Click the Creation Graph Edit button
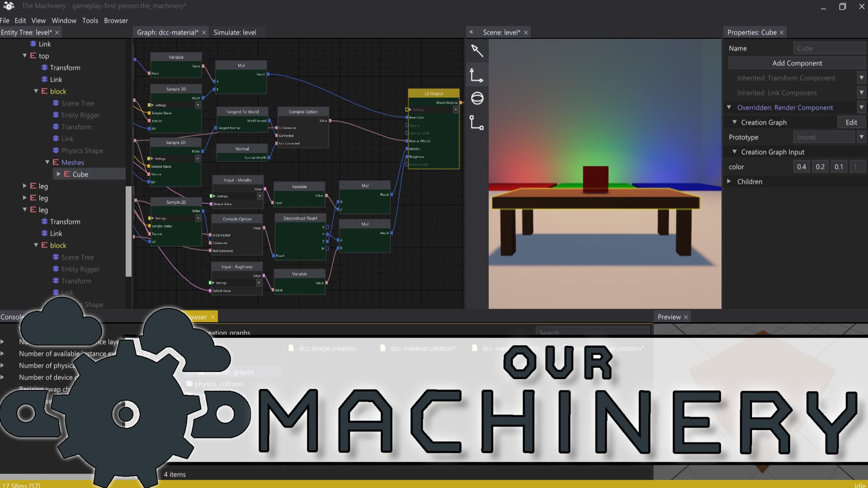The width and height of the screenshot is (868, 488). click(x=851, y=122)
